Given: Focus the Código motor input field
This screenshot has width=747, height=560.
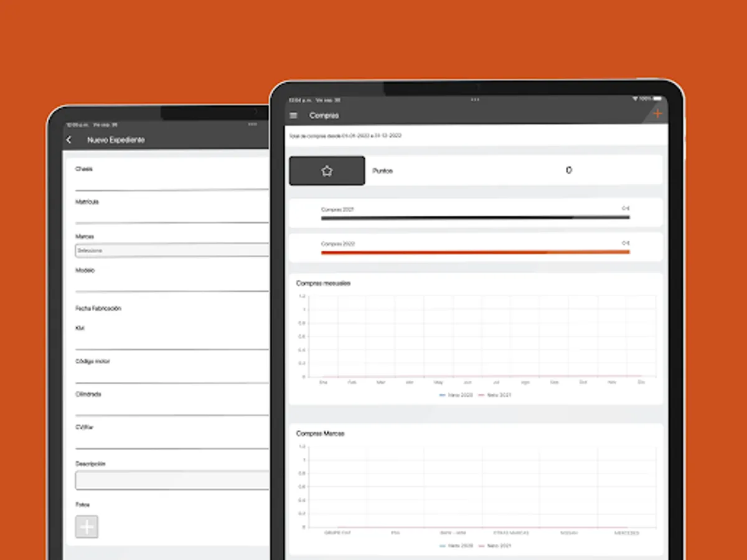Looking at the screenshot, I should (x=172, y=376).
